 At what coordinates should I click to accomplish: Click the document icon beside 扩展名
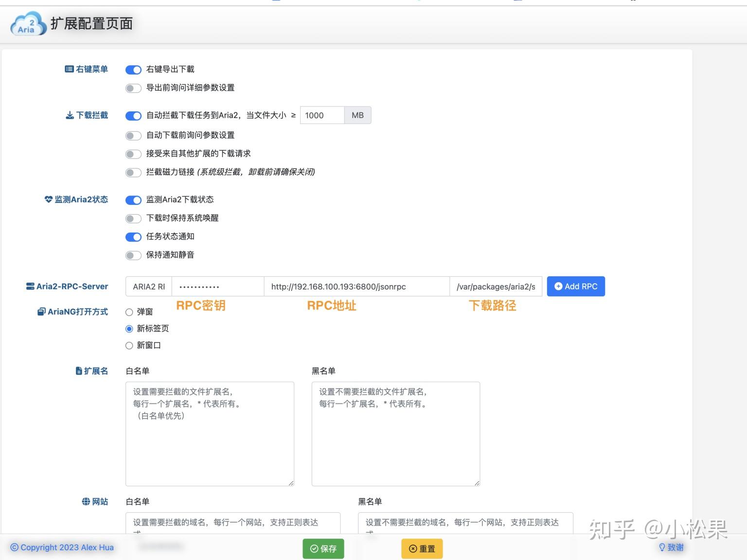[x=79, y=370]
